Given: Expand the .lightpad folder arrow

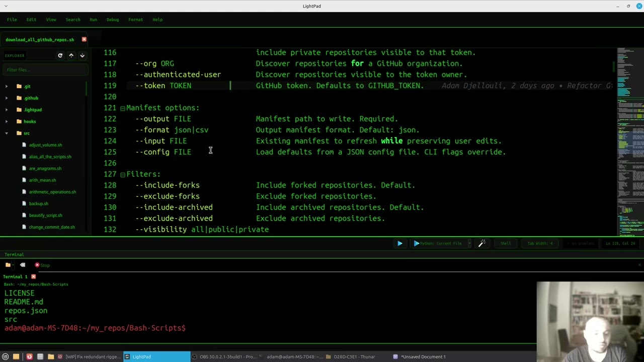Looking at the screenshot, I should click(7, 110).
